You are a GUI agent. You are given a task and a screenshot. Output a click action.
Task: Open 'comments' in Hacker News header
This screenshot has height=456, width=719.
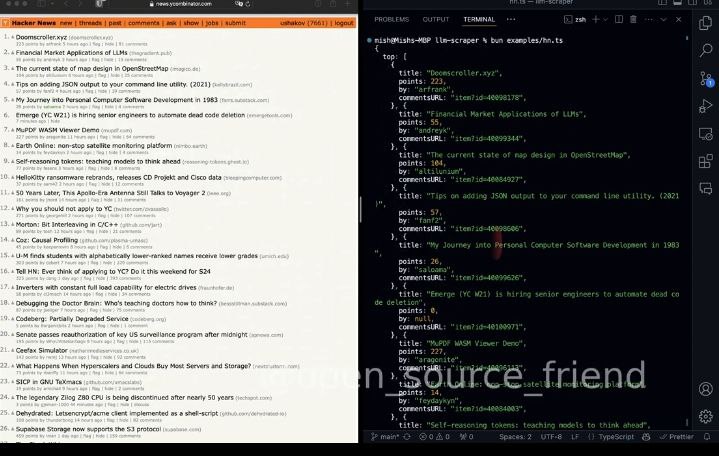[144, 23]
